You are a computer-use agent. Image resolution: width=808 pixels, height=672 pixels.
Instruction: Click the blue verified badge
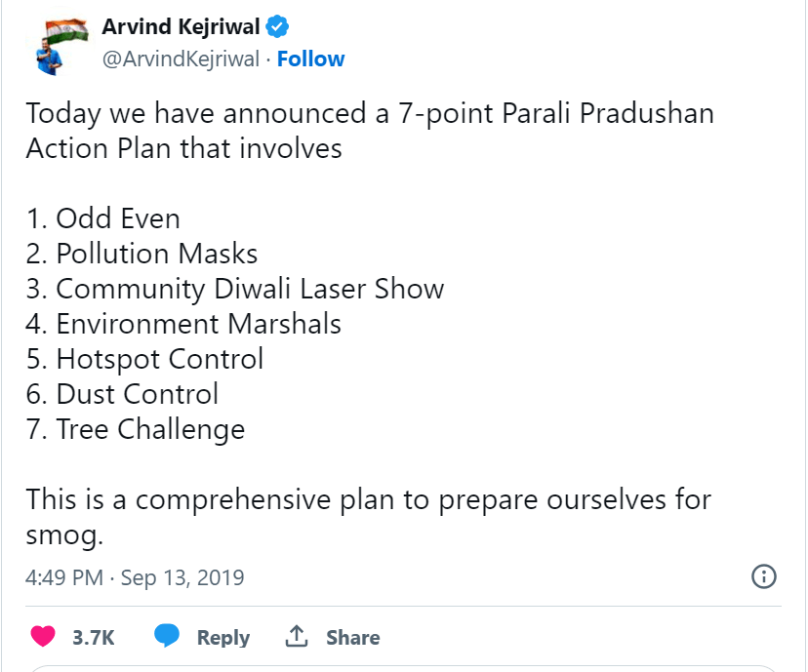coord(278,26)
